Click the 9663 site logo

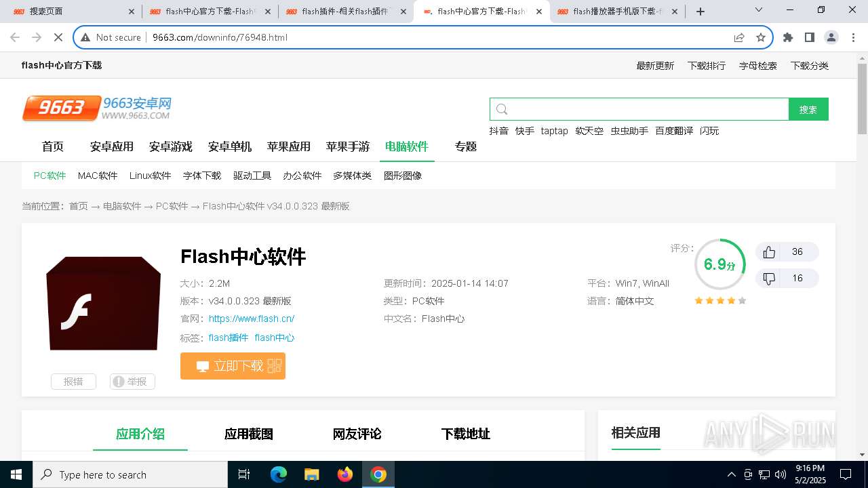[97, 108]
